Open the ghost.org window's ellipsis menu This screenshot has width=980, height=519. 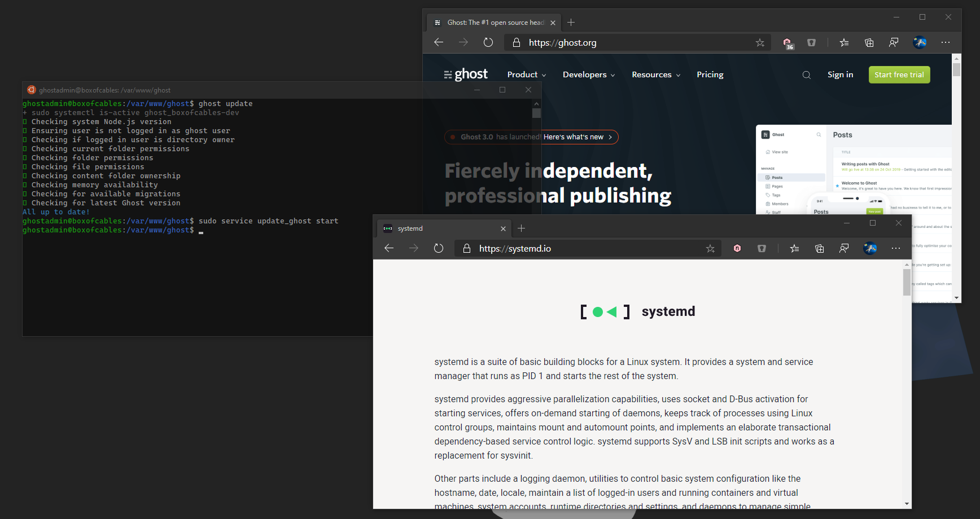[946, 42]
